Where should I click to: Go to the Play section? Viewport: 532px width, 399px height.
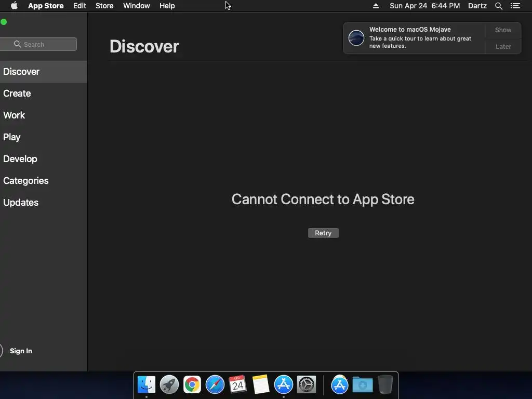[44, 137]
